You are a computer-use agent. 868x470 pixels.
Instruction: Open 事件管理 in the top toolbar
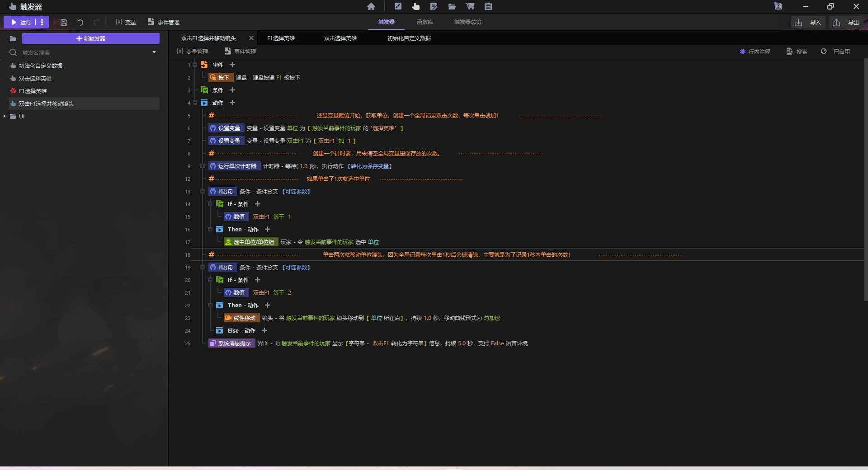[x=164, y=22]
